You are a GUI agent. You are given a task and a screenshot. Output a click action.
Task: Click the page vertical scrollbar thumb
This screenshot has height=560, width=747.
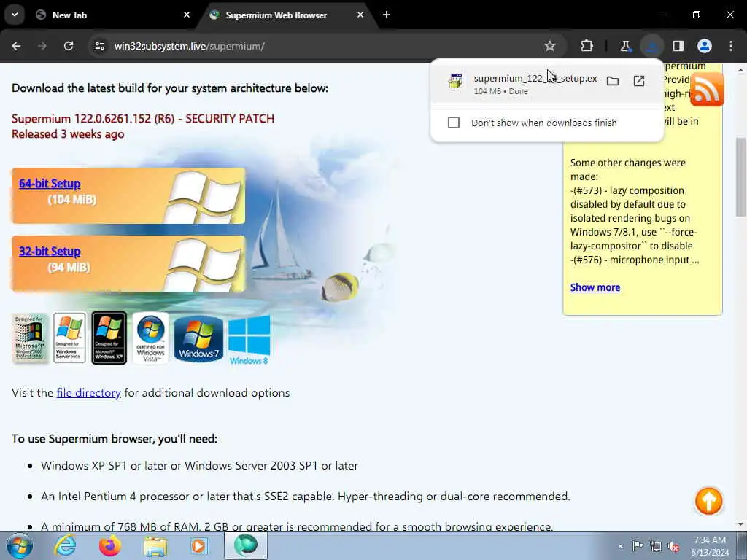(x=741, y=176)
